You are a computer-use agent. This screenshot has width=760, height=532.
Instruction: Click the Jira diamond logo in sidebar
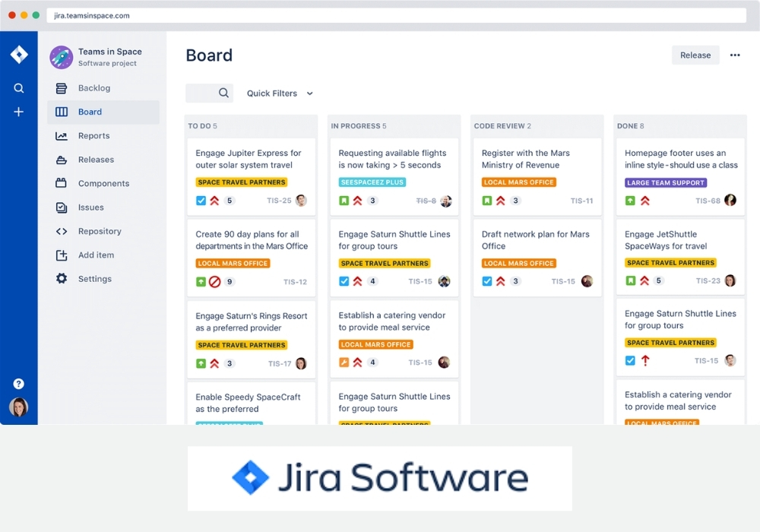coord(19,55)
